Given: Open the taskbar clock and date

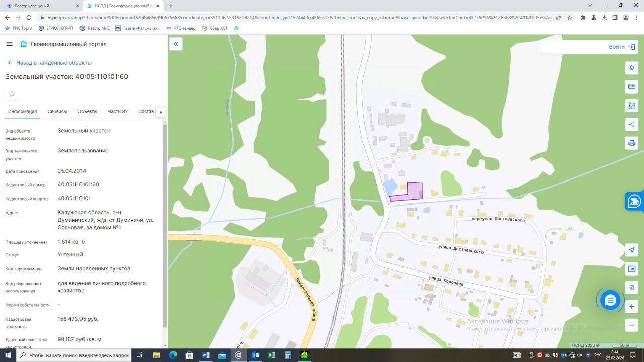Looking at the screenshot, I should tap(615, 355).
